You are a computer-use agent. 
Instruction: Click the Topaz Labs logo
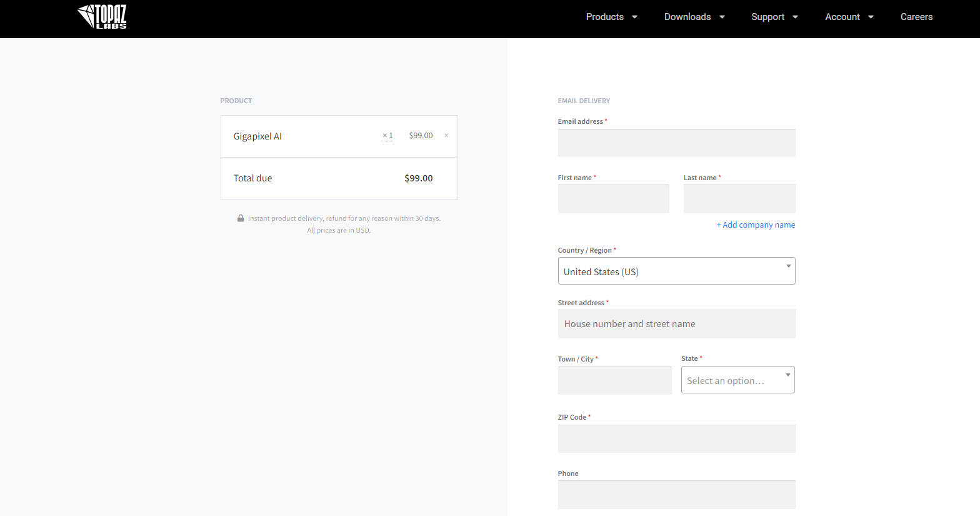pos(102,17)
